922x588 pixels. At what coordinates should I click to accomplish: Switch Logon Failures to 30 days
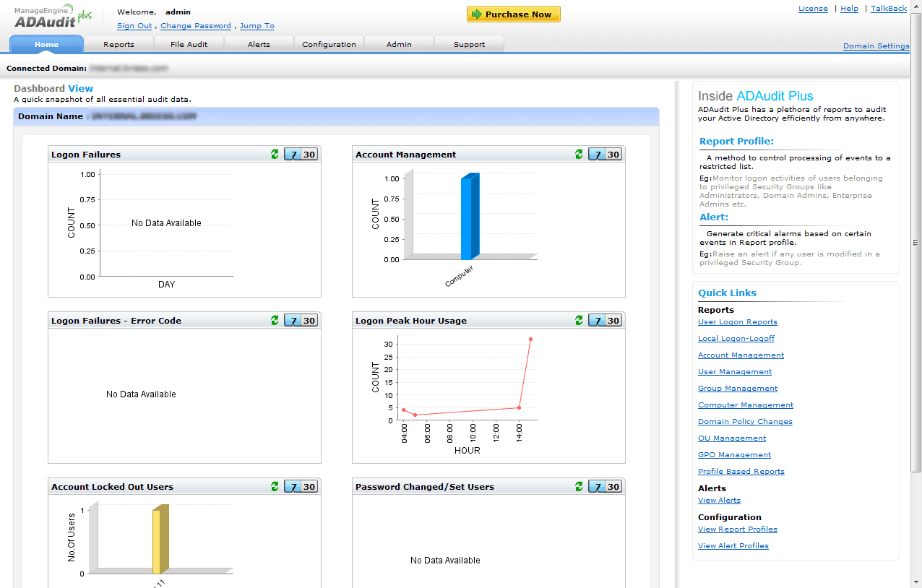(309, 155)
